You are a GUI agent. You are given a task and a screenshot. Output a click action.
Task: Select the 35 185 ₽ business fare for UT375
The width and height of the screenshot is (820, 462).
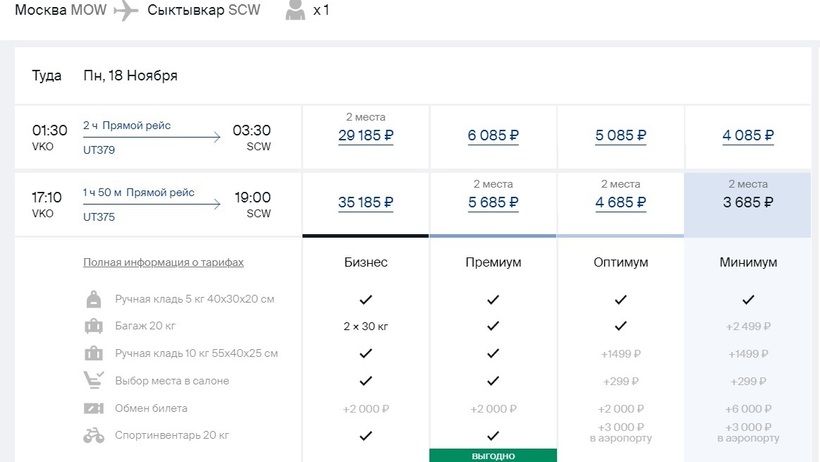point(365,202)
